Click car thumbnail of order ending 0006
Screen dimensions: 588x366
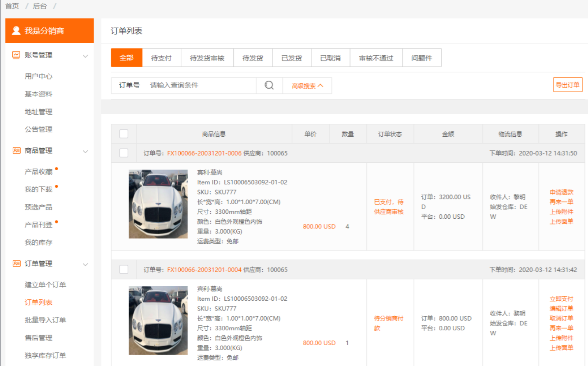pos(158,204)
